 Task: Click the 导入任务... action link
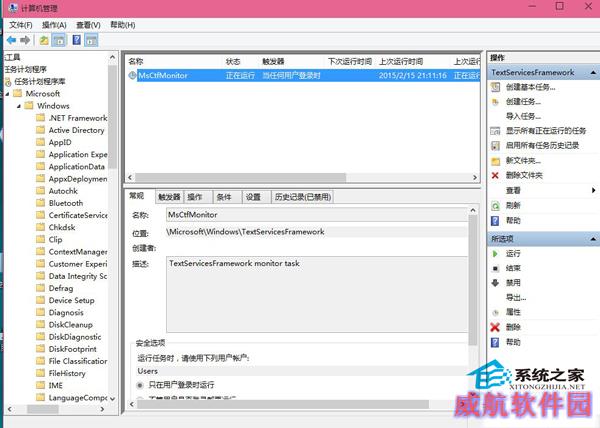click(523, 116)
